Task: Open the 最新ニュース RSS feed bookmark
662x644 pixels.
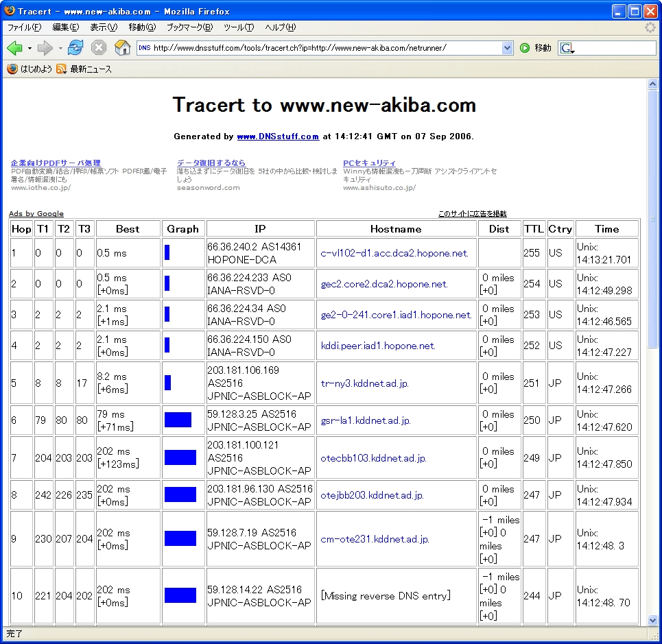Action: click(84, 69)
